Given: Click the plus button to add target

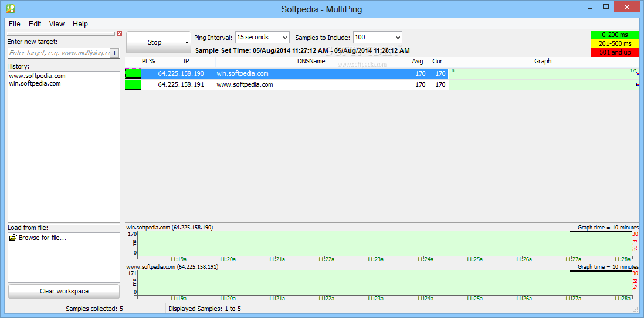Looking at the screenshot, I should [x=114, y=53].
